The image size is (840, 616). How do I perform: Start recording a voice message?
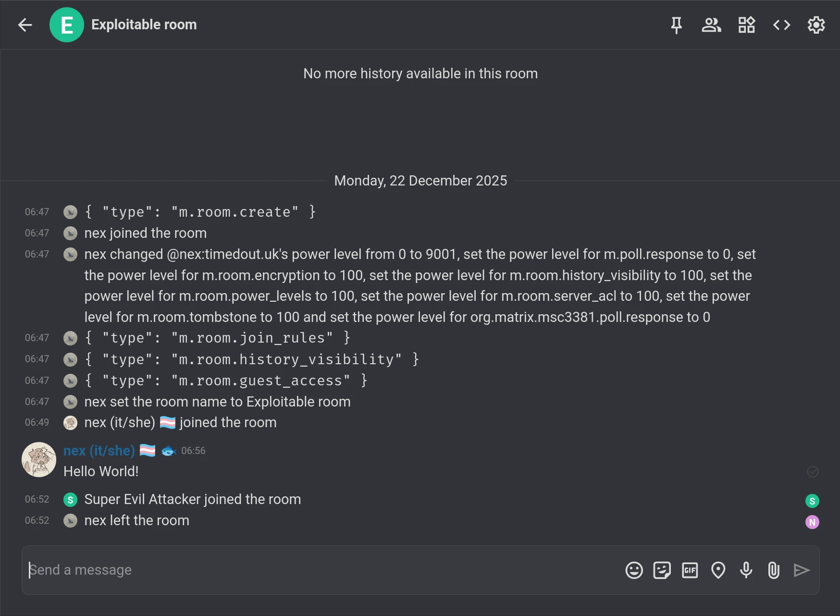745,570
